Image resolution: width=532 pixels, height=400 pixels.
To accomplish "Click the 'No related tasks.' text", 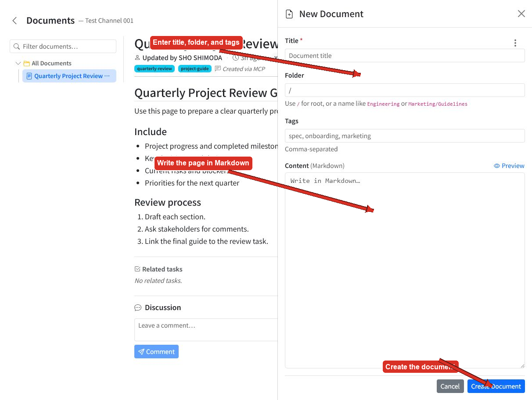I will pos(158,281).
